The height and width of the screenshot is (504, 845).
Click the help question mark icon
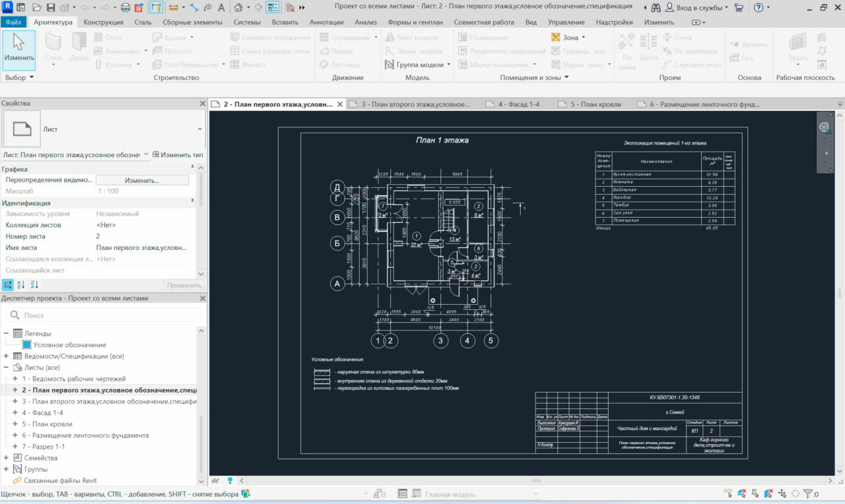[758, 8]
